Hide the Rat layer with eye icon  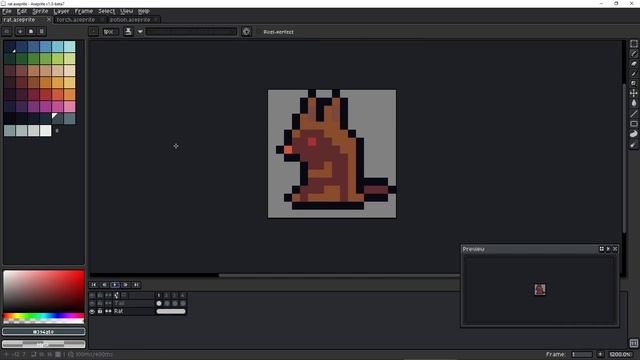(x=92, y=311)
